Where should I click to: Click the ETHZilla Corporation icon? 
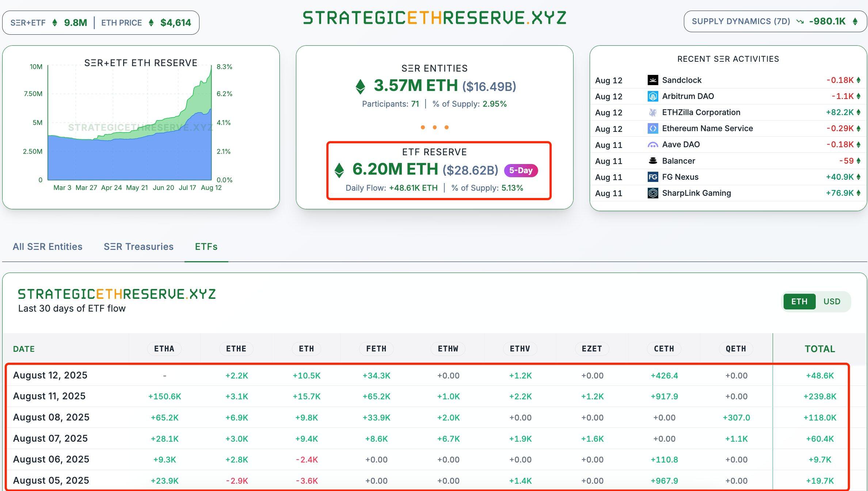point(652,113)
